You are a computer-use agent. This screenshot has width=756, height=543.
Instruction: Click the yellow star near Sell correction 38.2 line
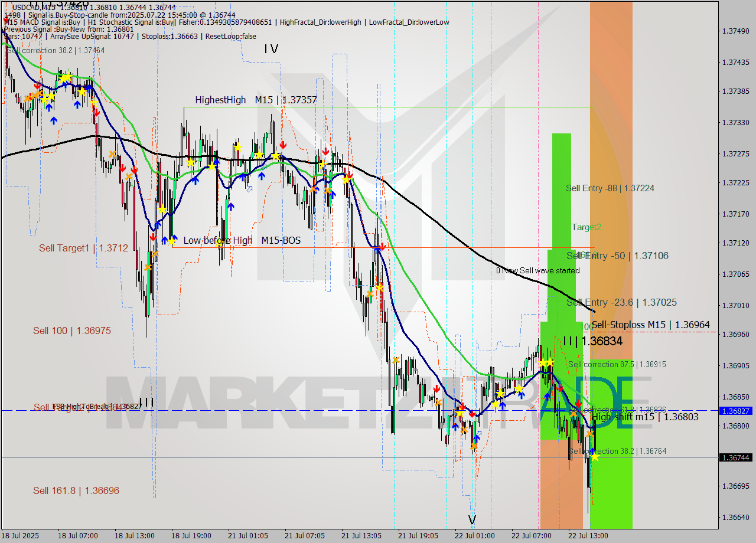596,457
